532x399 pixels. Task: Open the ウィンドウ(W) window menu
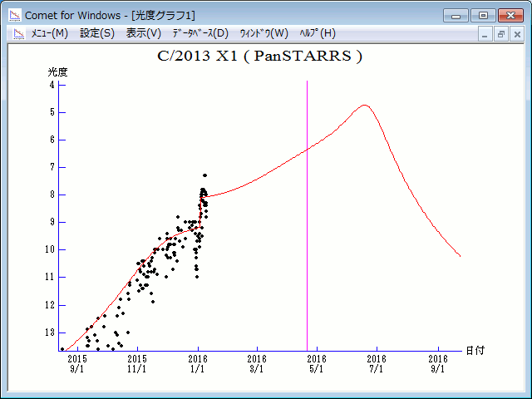point(264,33)
